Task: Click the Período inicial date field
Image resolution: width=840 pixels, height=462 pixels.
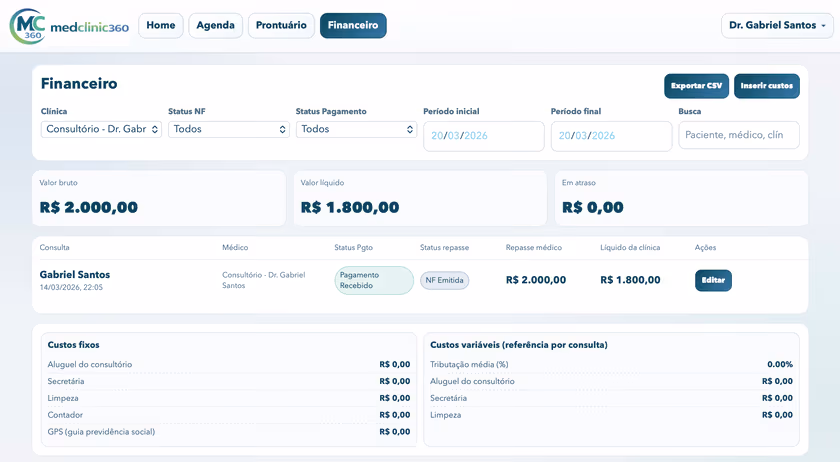Action: pyautogui.click(x=484, y=136)
